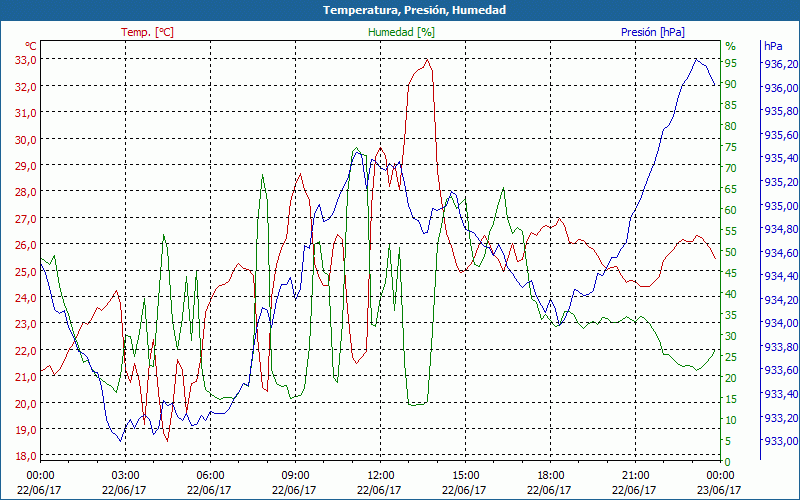The width and height of the screenshot is (800, 500).
Task: Click the "935,80" pressure axis value
Action: pos(781,111)
